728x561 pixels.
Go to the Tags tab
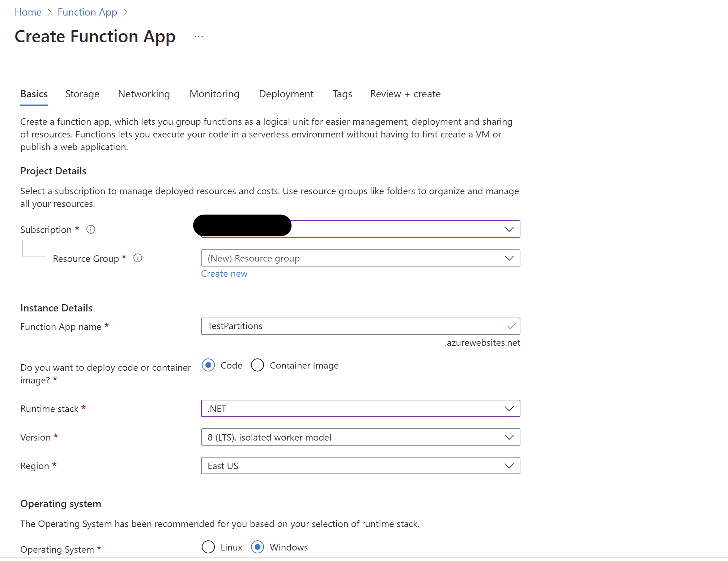(x=342, y=94)
